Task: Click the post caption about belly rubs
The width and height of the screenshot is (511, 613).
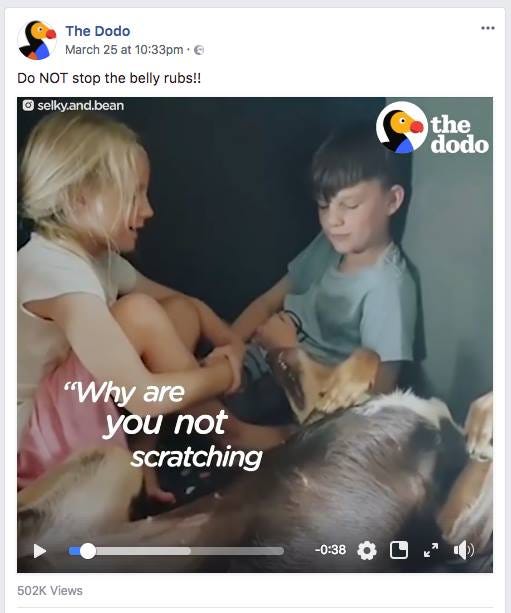Action: 109,78
